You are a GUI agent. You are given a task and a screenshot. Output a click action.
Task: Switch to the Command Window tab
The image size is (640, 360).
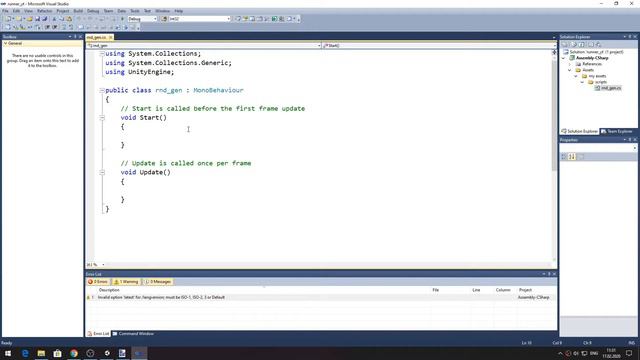(133, 333)
